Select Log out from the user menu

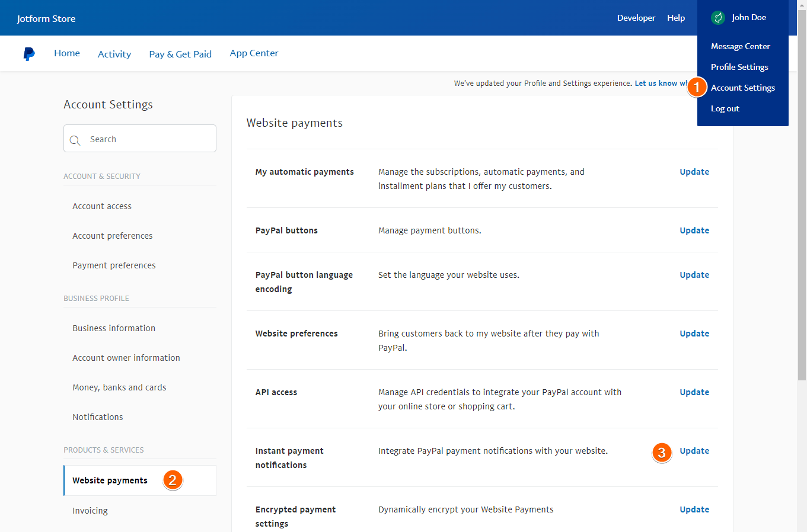(x=725, y=108)
